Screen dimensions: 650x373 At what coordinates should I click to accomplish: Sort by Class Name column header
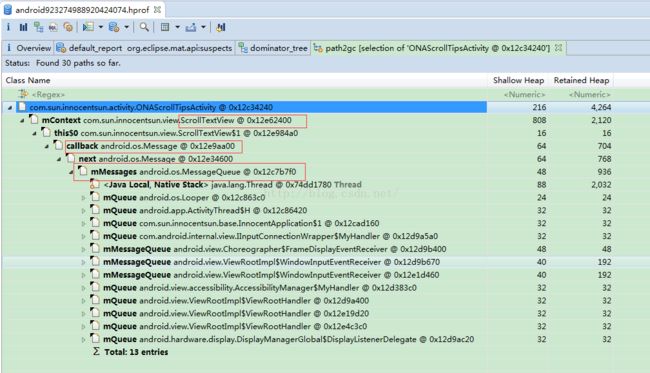click(x=245, y=80)
